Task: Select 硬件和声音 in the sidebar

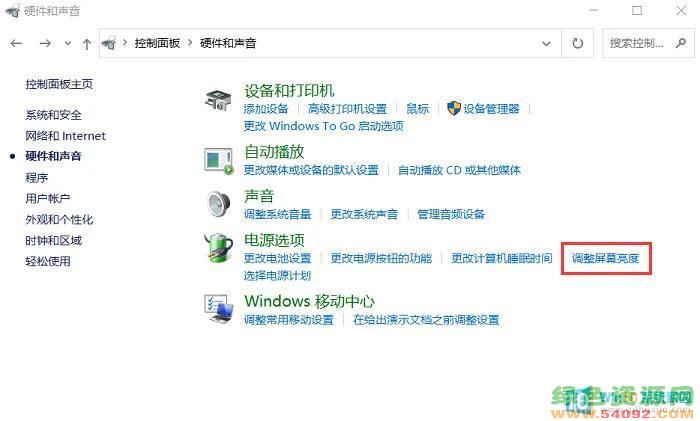Action: point(54,156)
